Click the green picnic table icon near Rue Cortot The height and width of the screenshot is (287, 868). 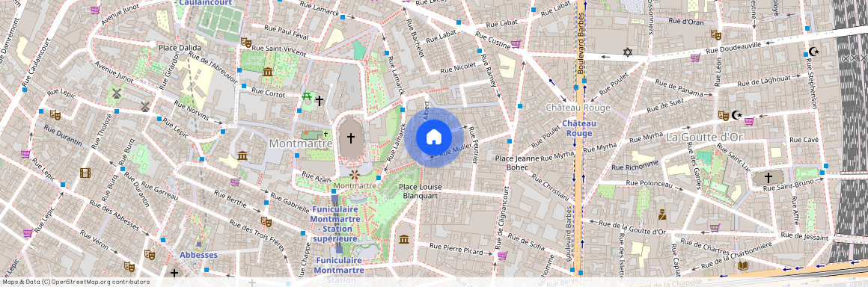pos(308,96)
